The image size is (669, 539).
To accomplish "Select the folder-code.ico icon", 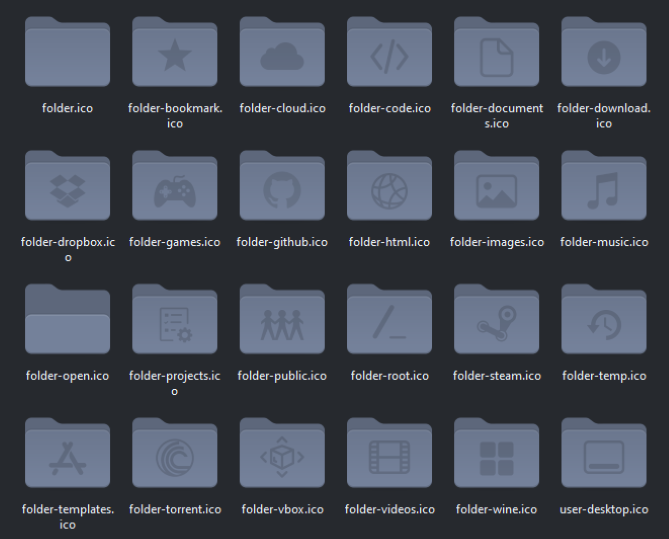I will tap(389, 55).
